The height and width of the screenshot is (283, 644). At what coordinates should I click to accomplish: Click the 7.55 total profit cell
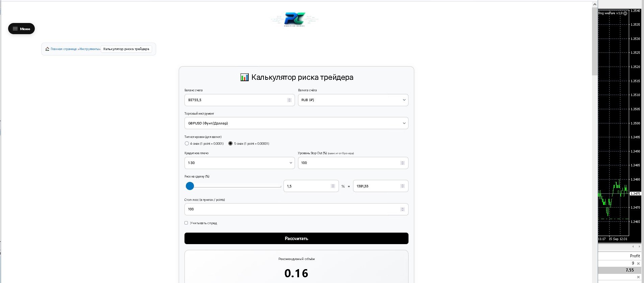(629, 270)
